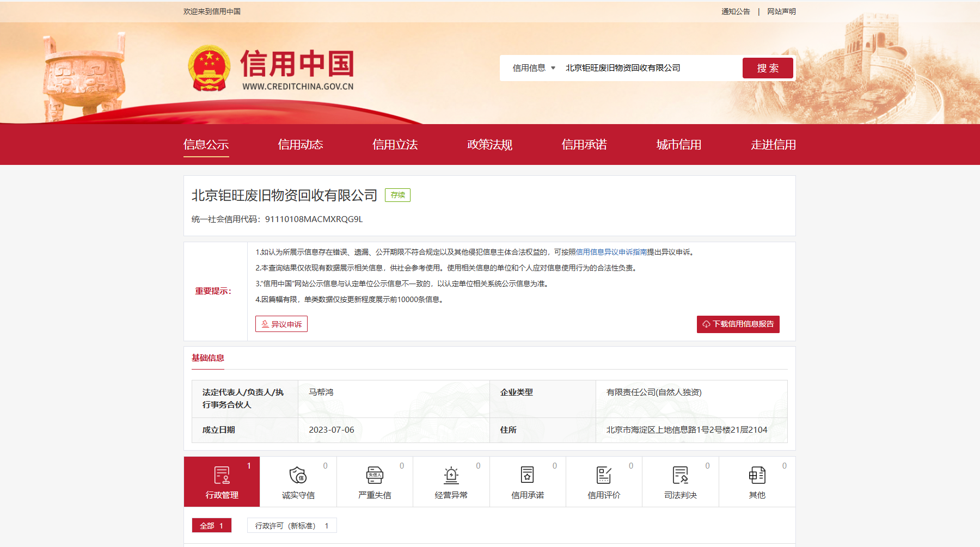Click the 搜索 search button
The image size is (980, 547).
768,68
